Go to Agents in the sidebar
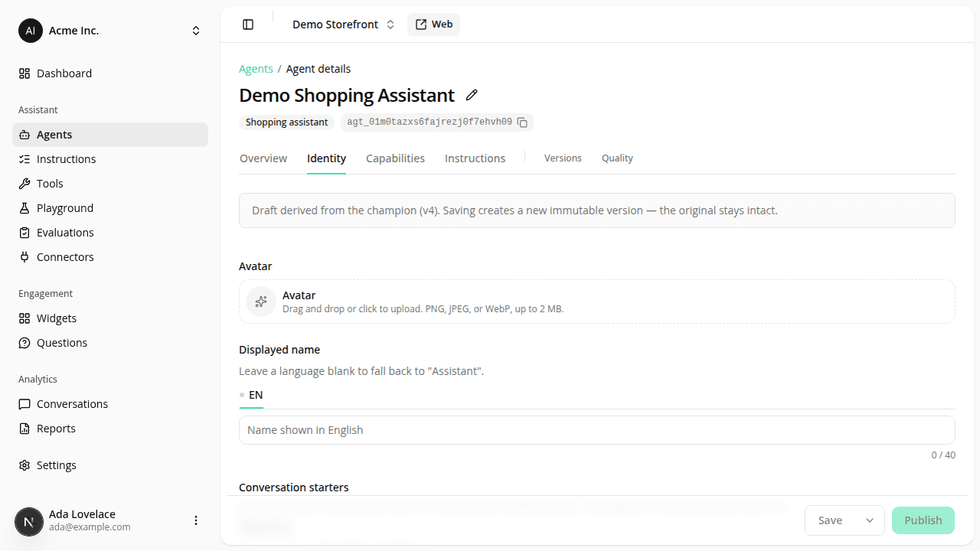Image resolution: width=980 pixels, height=551 pixels. 110,135
